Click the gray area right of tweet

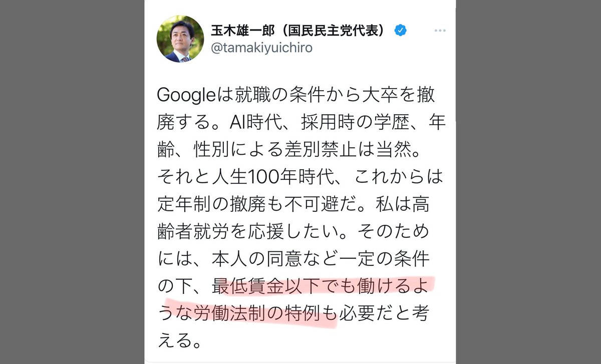click(x=528, y=182)
